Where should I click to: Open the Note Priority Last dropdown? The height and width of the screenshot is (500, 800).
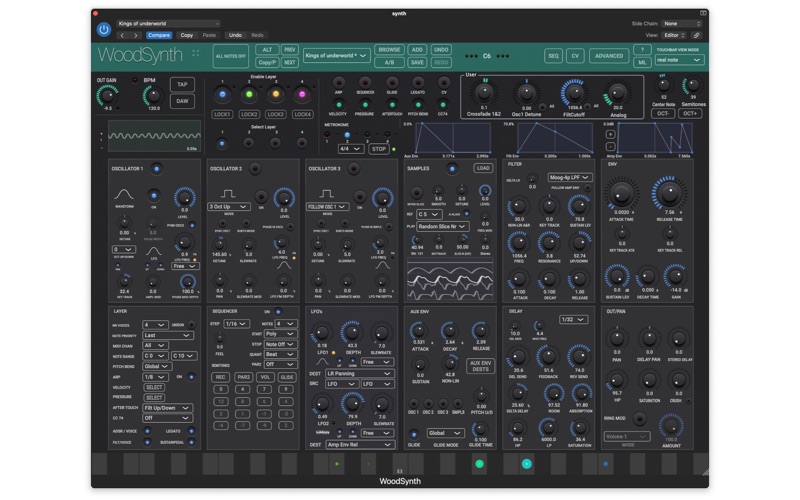tap(167, 335)
